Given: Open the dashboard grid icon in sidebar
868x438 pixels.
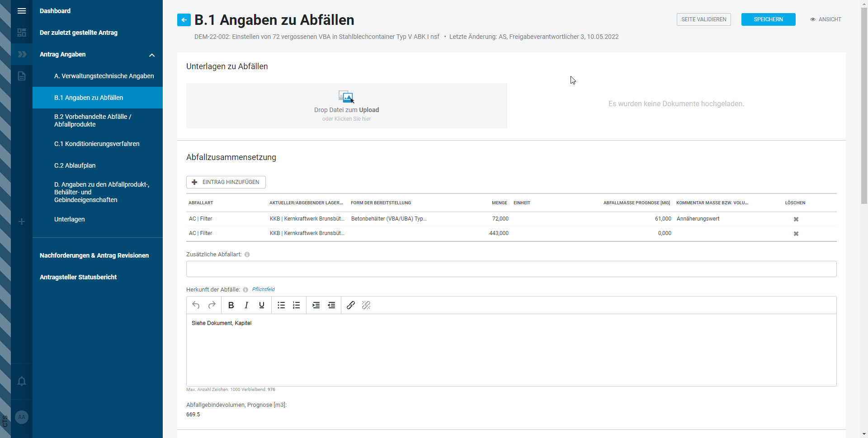Looking at the screenshot, I should (21, 33).
